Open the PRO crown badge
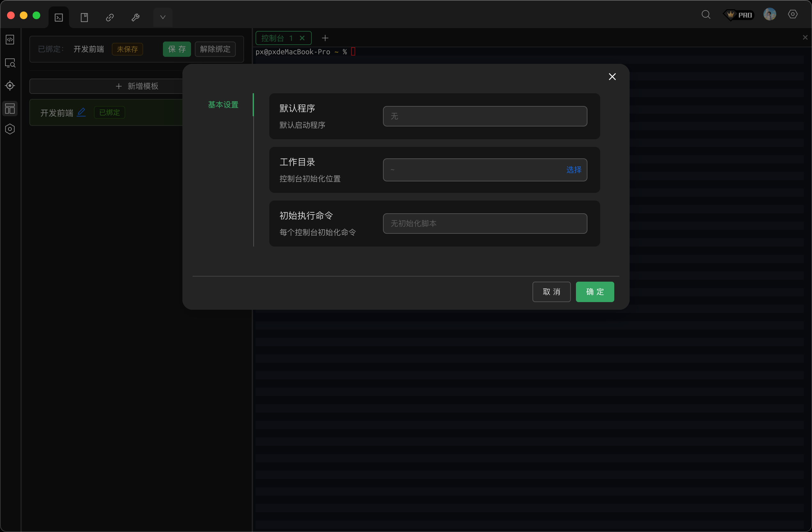The height and width of the screenshot is (532, 812). (x=739, y=15)
